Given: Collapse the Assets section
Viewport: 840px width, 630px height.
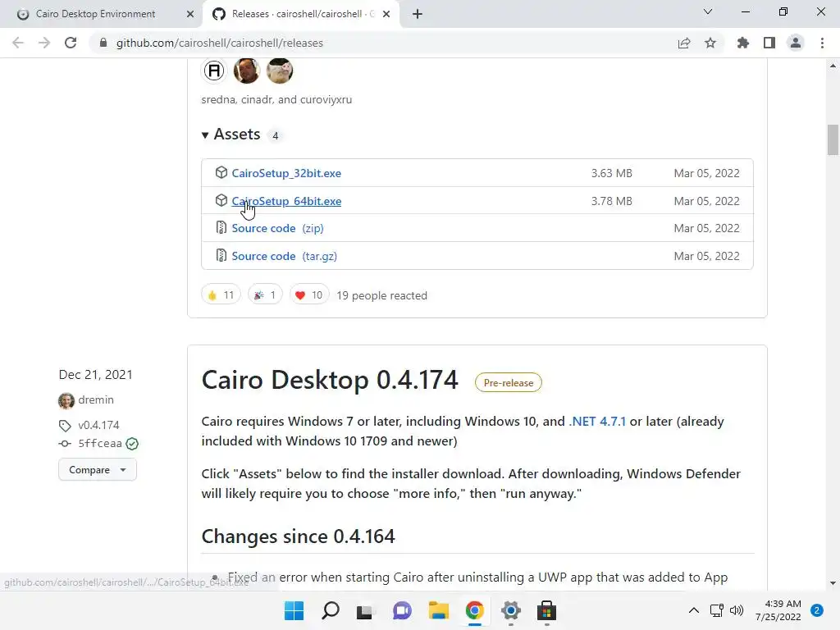Looking at the screenshot, I should coord(231,135).
